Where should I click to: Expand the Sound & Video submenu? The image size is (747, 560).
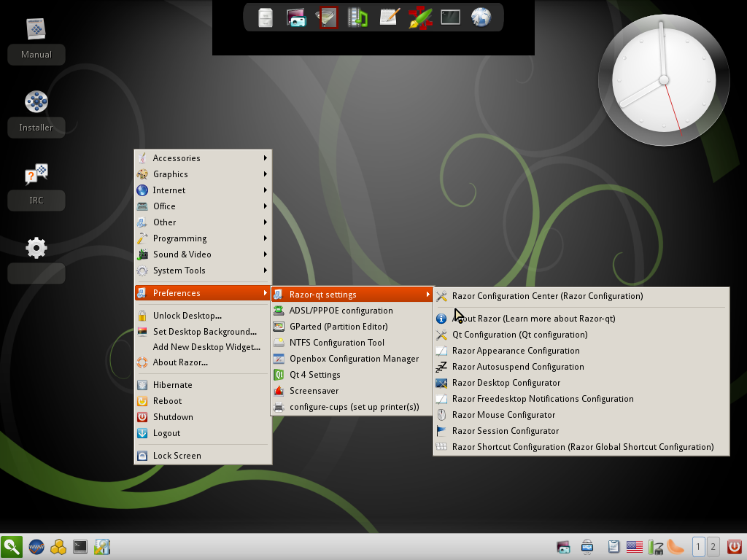[x=203, y=254]
